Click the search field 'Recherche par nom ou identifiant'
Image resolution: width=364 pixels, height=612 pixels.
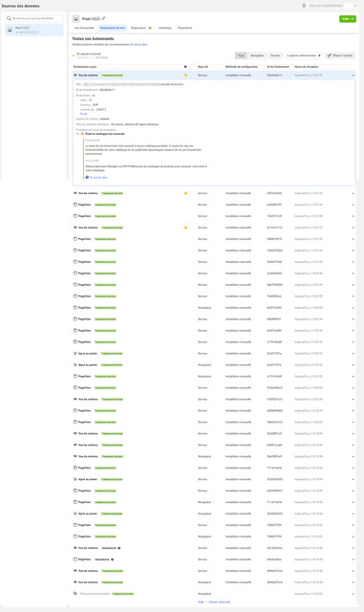[34, 18]
